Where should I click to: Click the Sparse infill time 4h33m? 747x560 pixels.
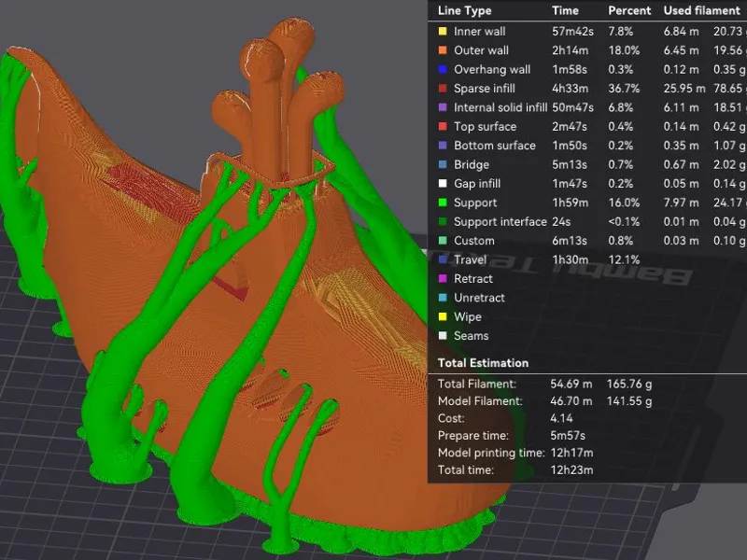(x=570, y=89)
